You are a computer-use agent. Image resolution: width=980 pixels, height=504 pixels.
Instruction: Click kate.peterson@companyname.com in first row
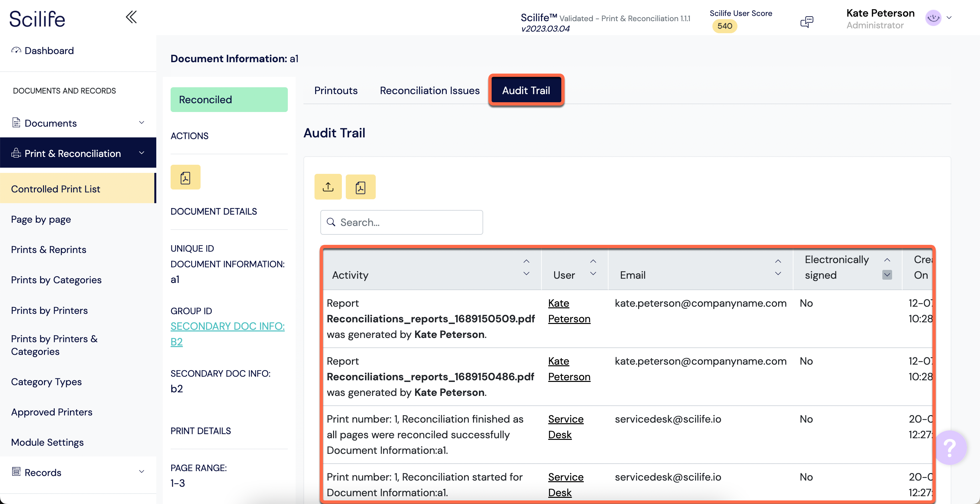click(700, 303)
